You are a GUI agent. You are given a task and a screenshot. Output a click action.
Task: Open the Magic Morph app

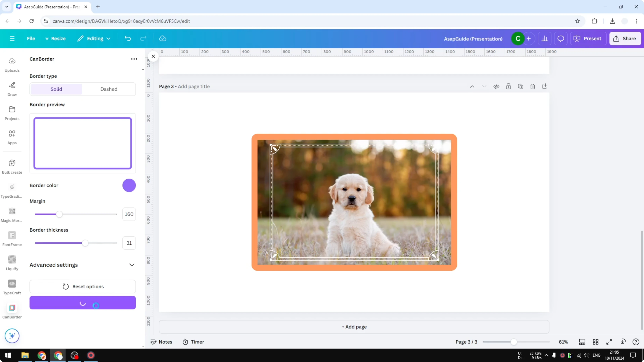pos(12,214)
